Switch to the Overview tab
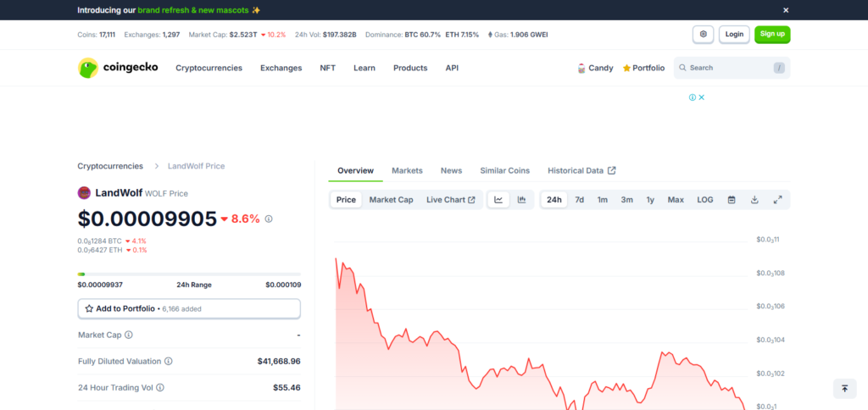The height and width of the screenshot is (410, 868). tap(355, 170)
